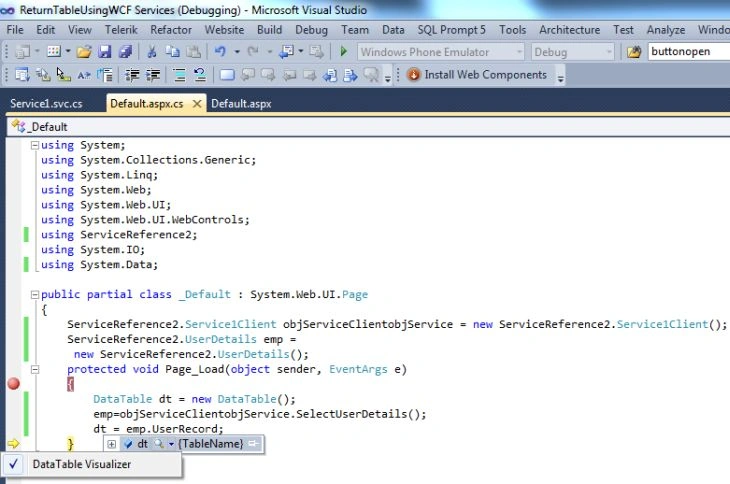Click Install Web Components button
730x484 pixels.
[x=477, y=74]
